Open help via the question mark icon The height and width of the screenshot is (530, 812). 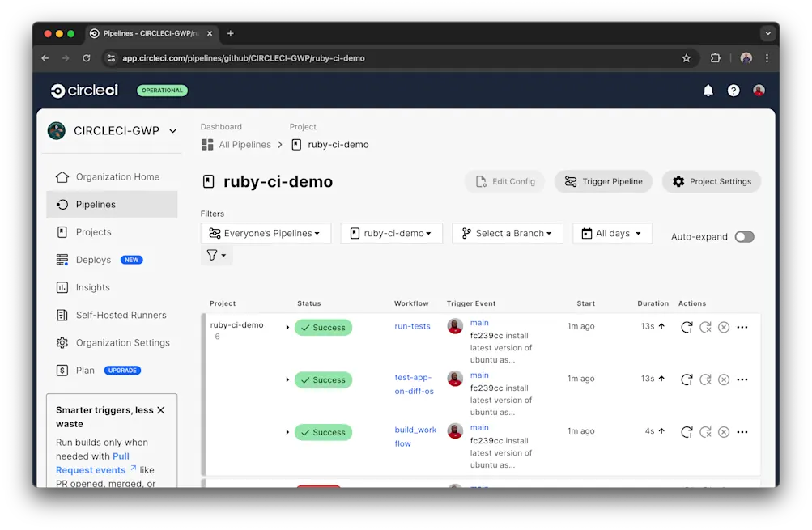(733, 90)
